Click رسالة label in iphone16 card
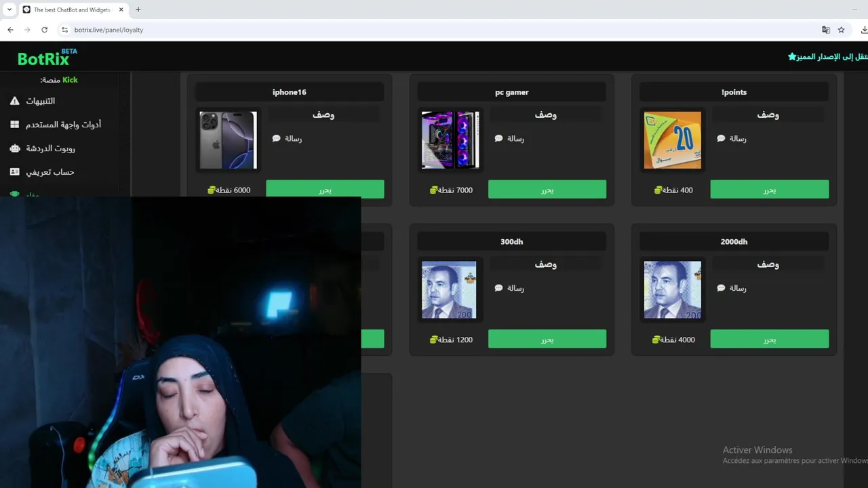The image size is (868, 488). [293, 138]
